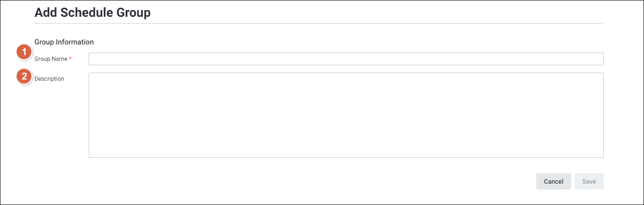Image resolution: width=644 pixels, height=205 pixels.
Task: Click the badge beside the Group Name label
Action: click(x=24, y=52)
